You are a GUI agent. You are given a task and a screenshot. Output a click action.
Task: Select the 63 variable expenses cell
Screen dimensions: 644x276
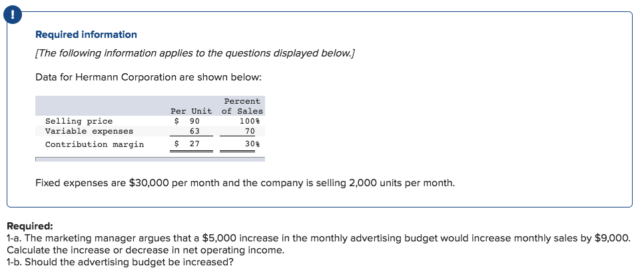pos(194,131)
